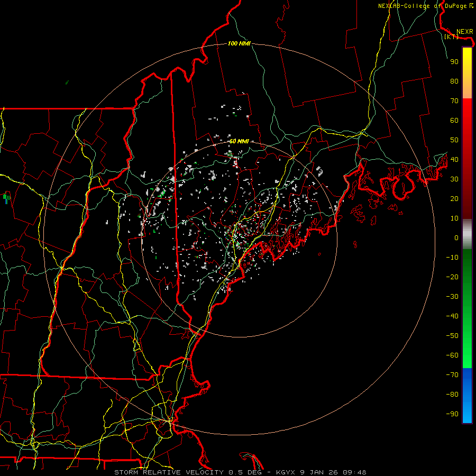476x476 pixels.
Task: Click the 50 NMI range ring label
Action: [x=239, y=141]
